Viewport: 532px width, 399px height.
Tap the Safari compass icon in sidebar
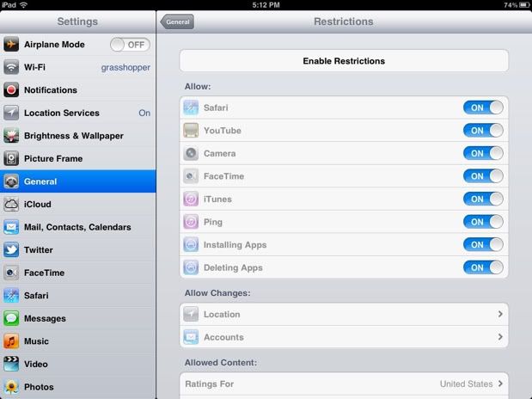click(11, 296)
